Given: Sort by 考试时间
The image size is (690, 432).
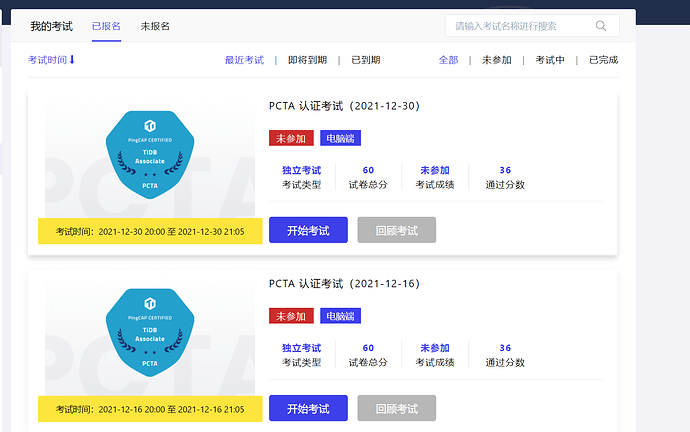Looking at the screenshot, I should pos(48,60).
